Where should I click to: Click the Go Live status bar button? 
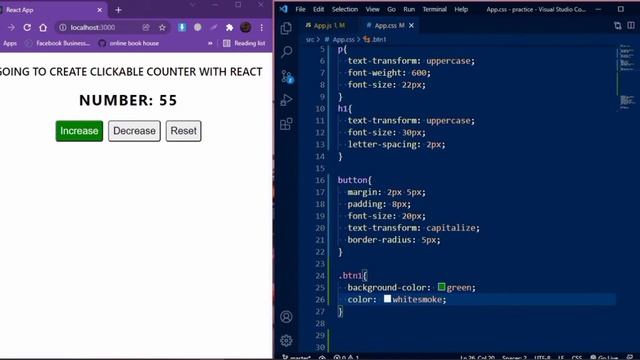[x=604, y=358]
